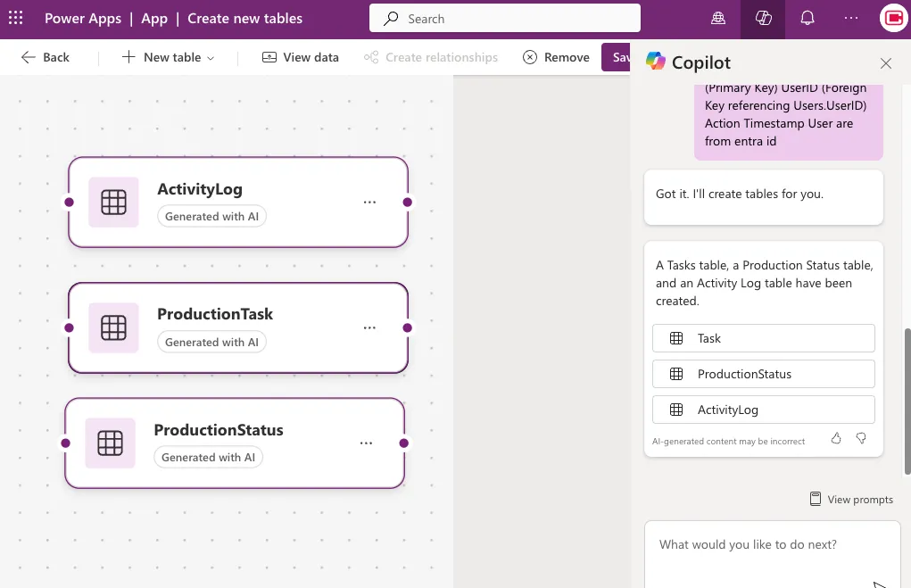Click View data in toolbar
911x588 pixels.
click(301, 57)
